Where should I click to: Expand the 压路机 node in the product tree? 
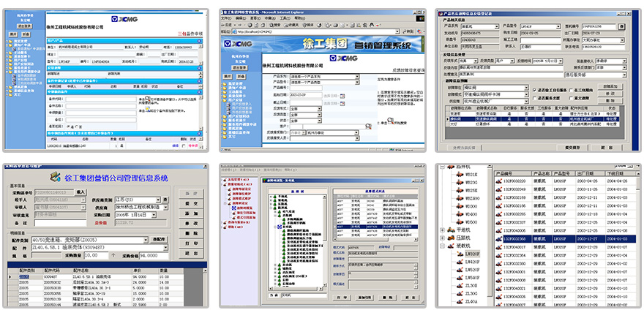tap(442, 238)
